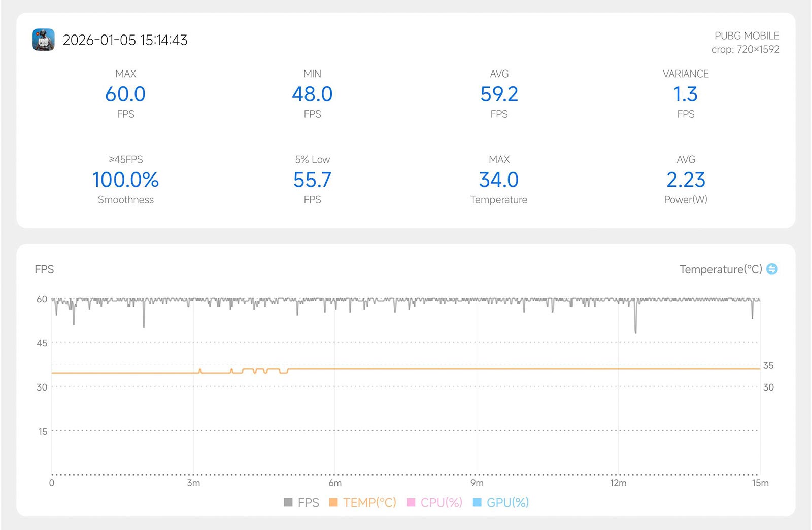
Task: Click the 6m marker on the time axis
Action: (x=335, y=483)
